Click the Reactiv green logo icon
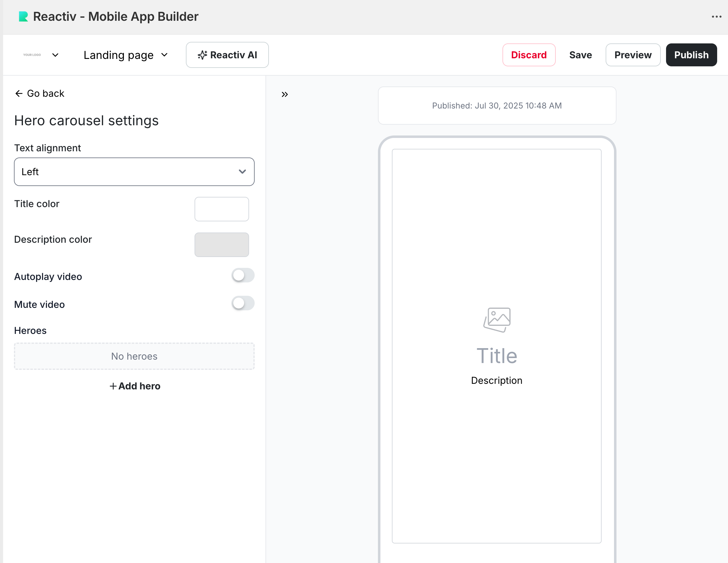Screen dimensions: 728x563 click(x=23, y=17)
